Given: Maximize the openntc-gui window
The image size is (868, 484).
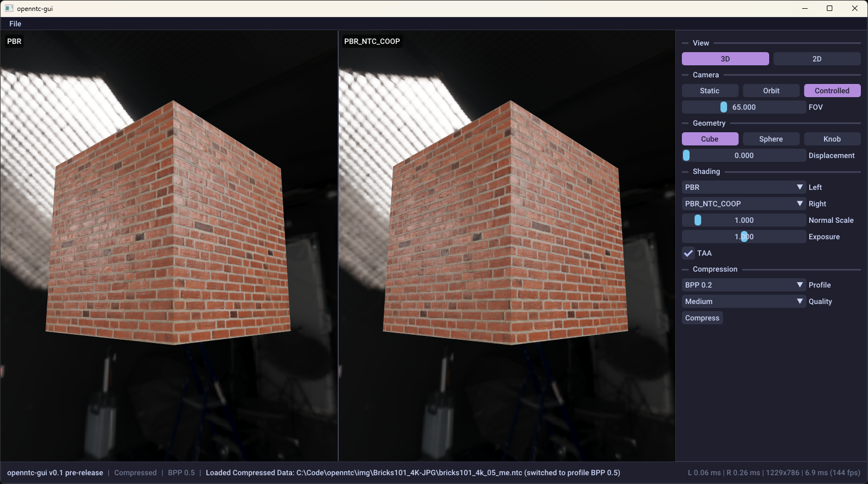Looking at the screenshot, I should [830, 8].
